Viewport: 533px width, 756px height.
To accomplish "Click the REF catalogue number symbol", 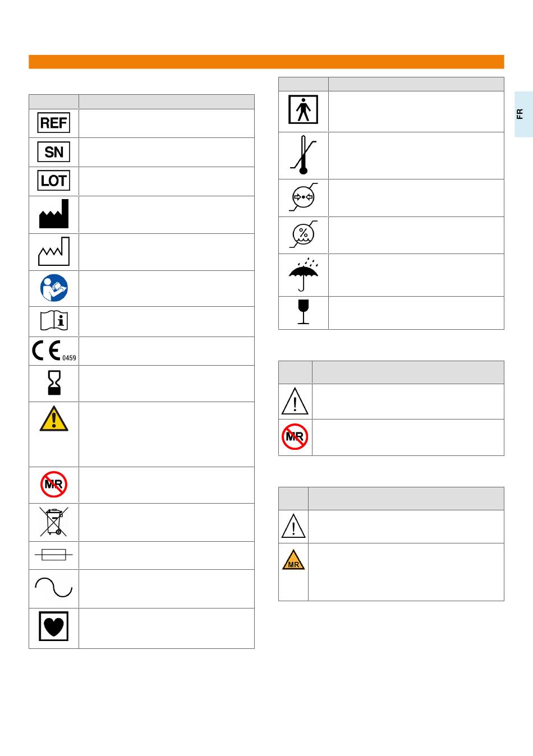I will point(54,123).
